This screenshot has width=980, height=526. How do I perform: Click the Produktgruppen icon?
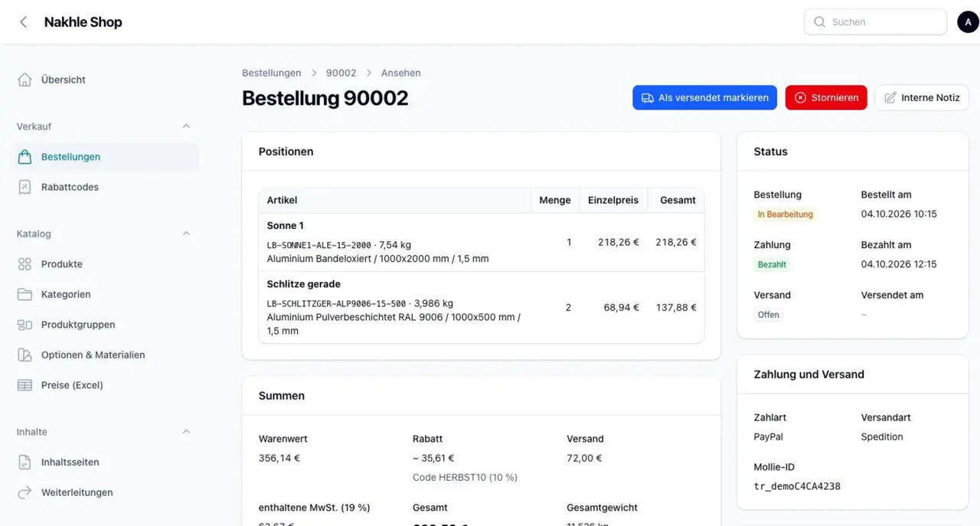coord(24,325)
